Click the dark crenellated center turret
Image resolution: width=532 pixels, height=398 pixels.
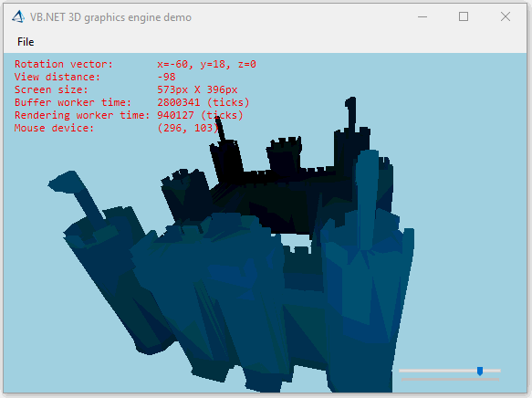[x=285, y=155]
